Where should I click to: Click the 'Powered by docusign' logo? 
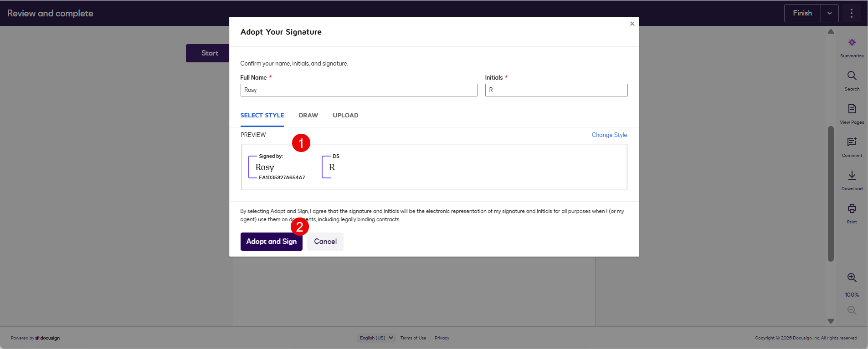[x=35, y=338]
